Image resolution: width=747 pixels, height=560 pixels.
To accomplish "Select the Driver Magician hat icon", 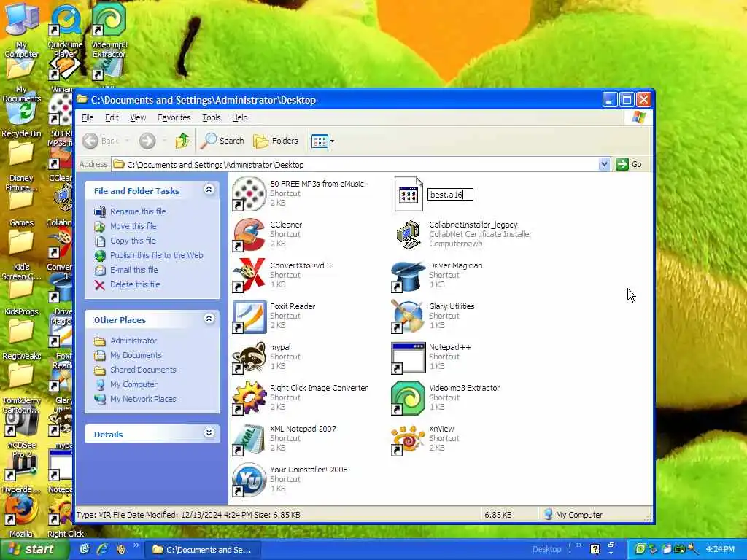I will 408,275.
